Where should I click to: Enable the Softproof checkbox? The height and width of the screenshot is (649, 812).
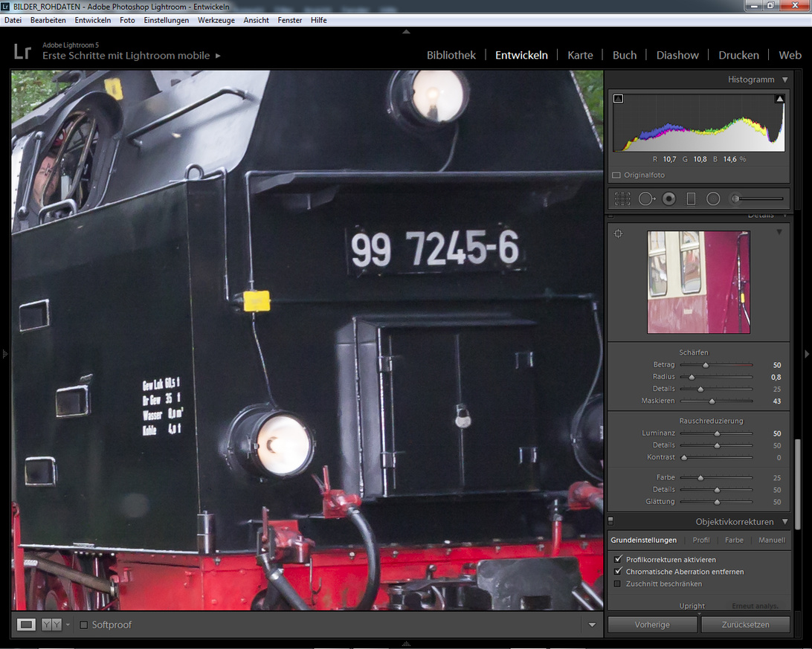point(84,624)
